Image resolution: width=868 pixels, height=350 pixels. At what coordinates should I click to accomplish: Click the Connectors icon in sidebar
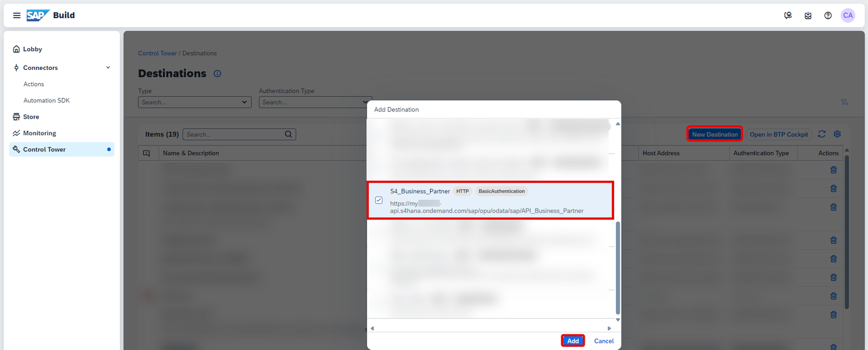(x=16, y=67)
